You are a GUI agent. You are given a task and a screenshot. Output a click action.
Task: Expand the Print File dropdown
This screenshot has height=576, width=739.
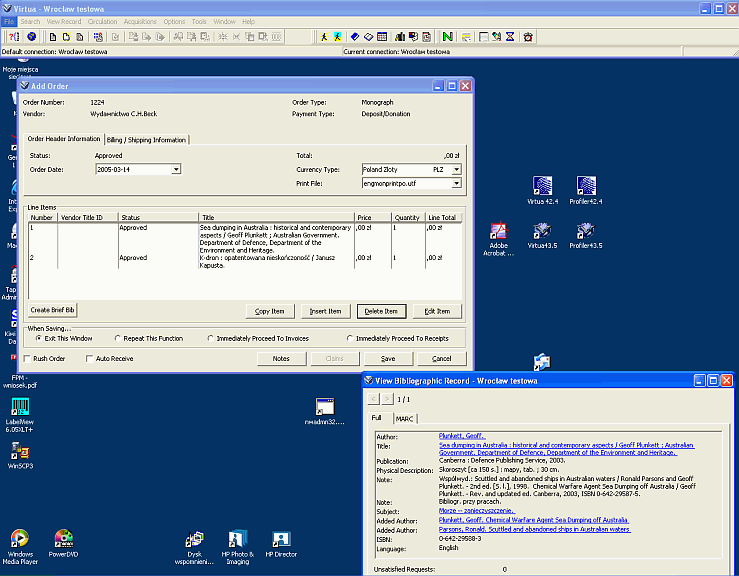456,183
